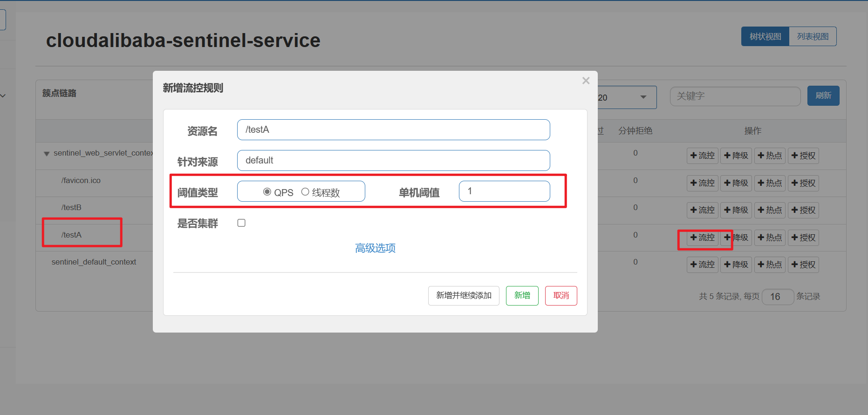Select the 线程数 threshold type
868x415 pixels.
pyautogui.click(x=305, y=192)
